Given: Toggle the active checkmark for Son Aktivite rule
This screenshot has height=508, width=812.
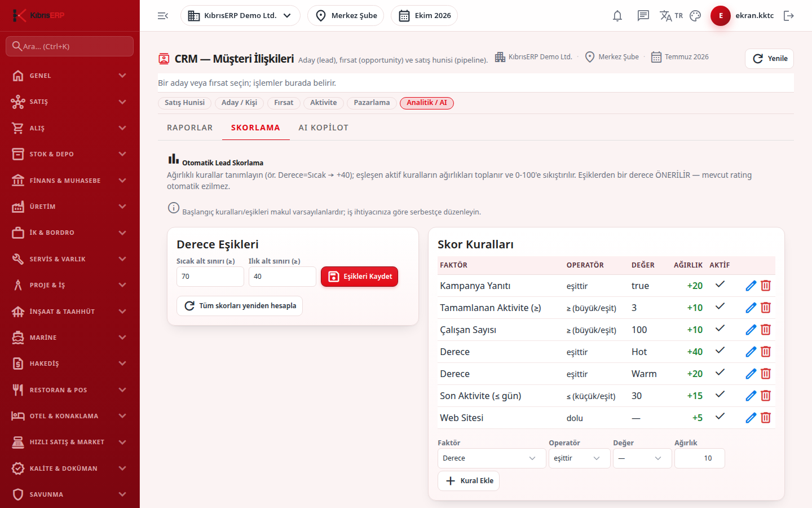Looking at the screenshot, I should coord(720,395).
